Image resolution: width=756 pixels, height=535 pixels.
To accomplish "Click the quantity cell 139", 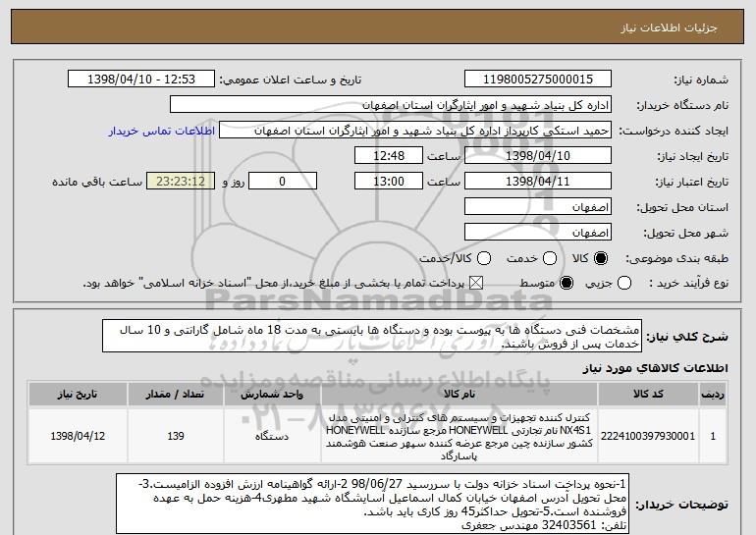I will (176, 436).
